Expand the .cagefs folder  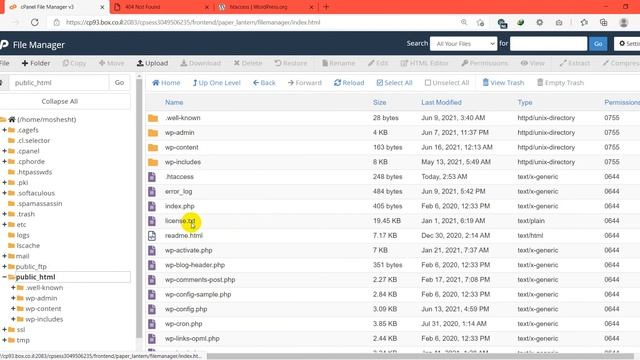coord(4,130)
